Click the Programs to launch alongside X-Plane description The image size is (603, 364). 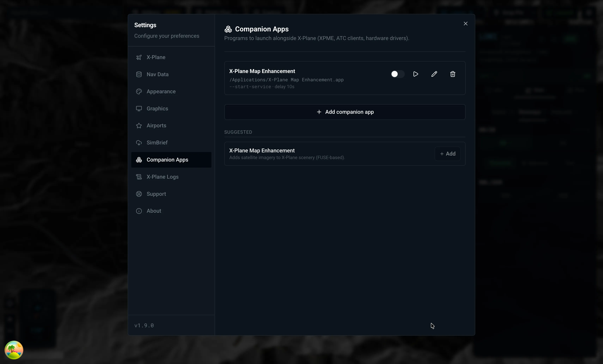pos(317,38)
